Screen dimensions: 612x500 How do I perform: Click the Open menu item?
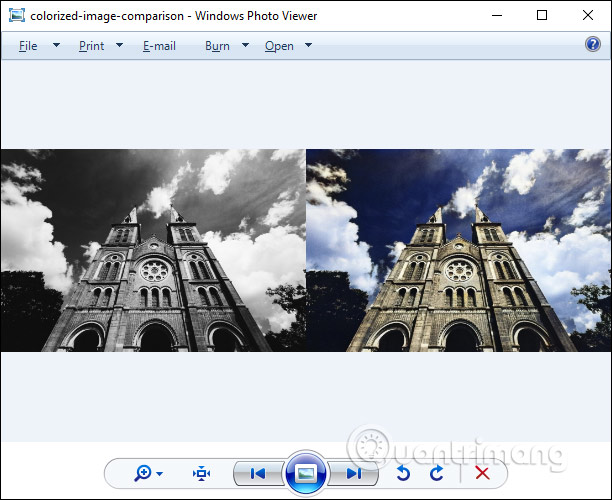279,46
